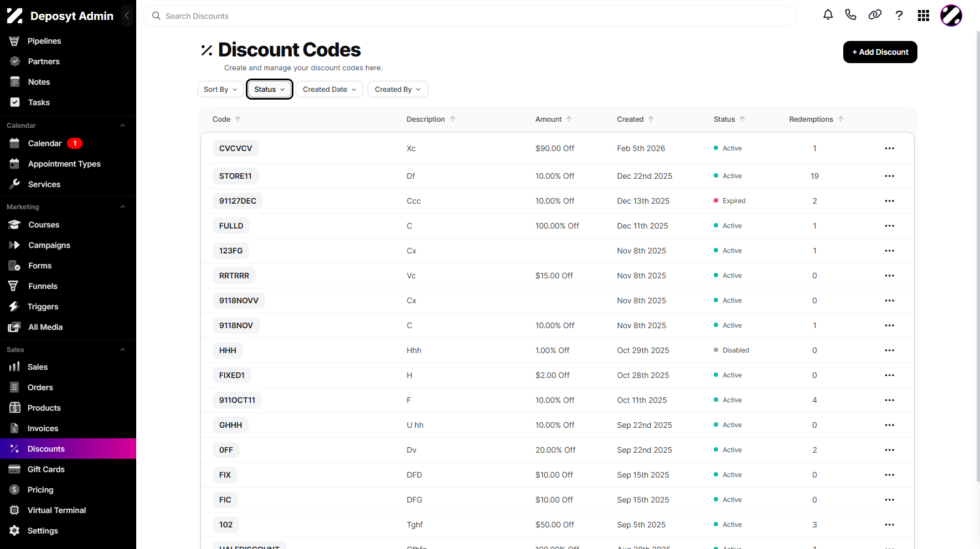The width and height of the screenshot is (980, 549).
Task: Click the 911OCT11 discount code
Action: 237,400
